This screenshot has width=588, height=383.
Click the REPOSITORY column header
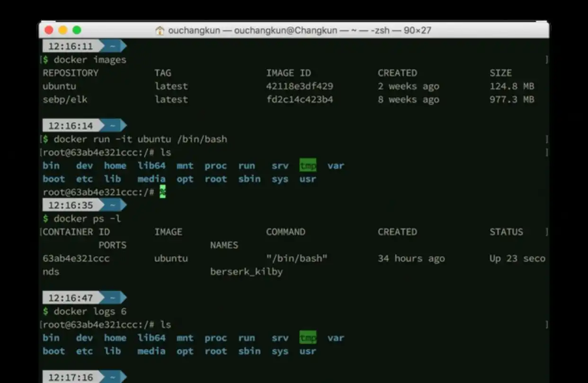71,73
